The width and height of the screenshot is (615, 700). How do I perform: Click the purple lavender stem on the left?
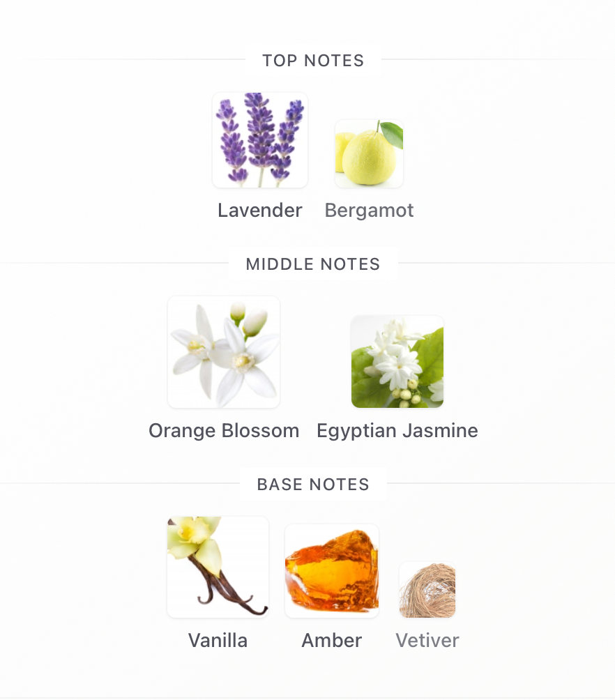click(232, 141)
